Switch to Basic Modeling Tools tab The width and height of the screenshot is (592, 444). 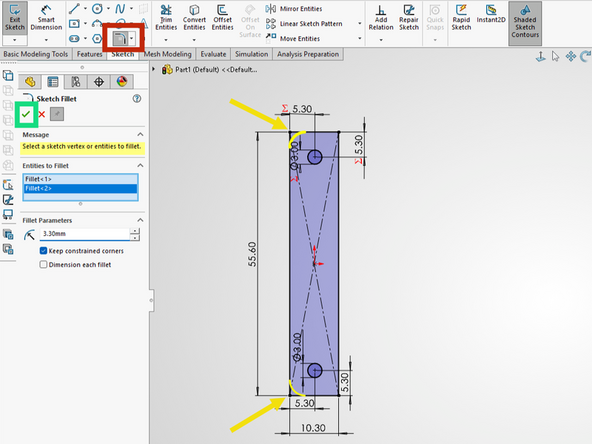[35, 54]
